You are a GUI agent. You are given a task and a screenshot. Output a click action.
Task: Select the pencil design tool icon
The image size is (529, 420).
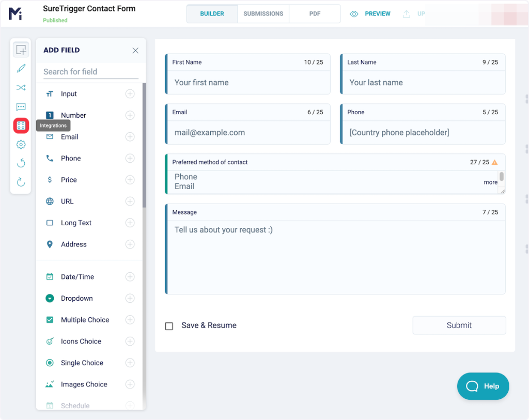point(21,69)
